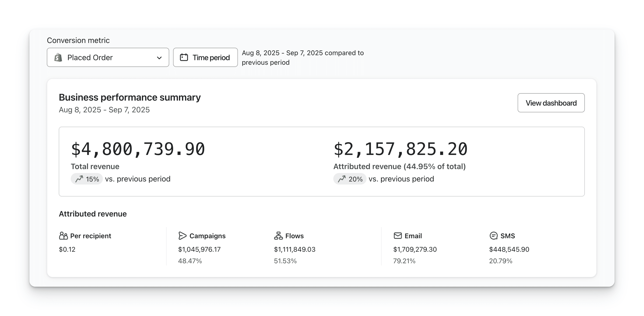Click the Per recipient people icon
Viewport: 644px width, 316px height.
63,236
